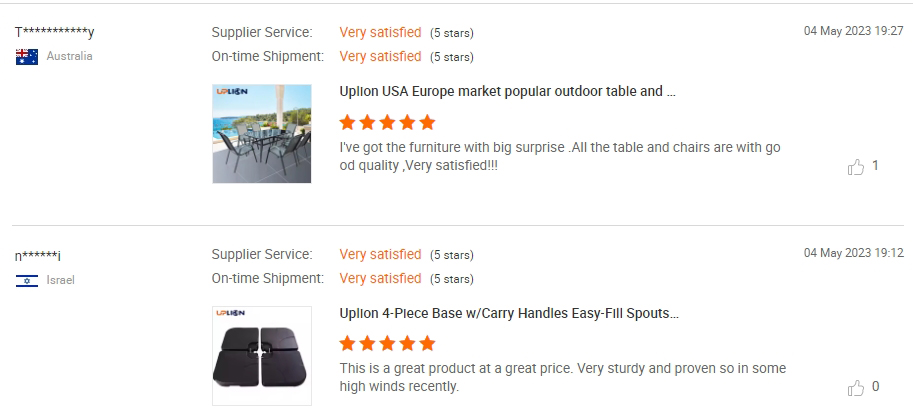
Task: Open the outdoor table and chairs product thumbnail
Action: pos(261,133)
